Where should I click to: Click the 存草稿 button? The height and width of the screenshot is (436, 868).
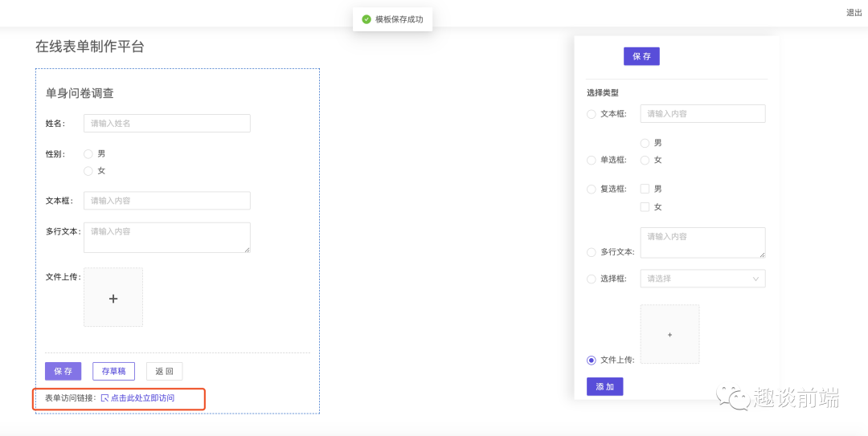pos(113,371)
